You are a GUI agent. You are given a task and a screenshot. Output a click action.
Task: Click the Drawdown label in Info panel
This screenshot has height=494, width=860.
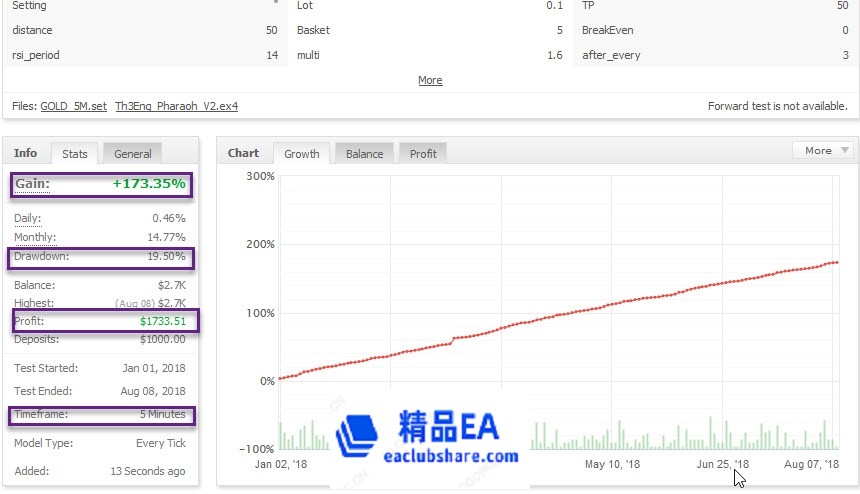pyautogui.click(x=42, y=257)
